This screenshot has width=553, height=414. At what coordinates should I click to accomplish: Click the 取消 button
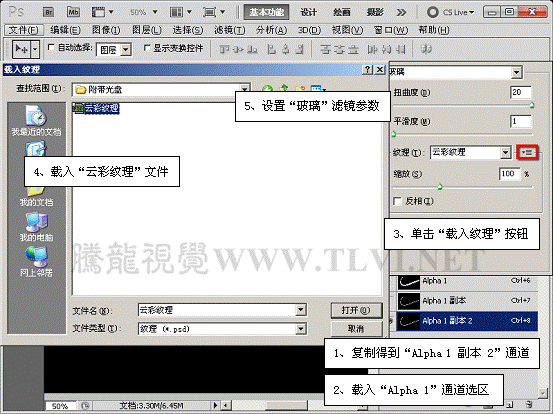pyautogui.click(x=357, y=329)
